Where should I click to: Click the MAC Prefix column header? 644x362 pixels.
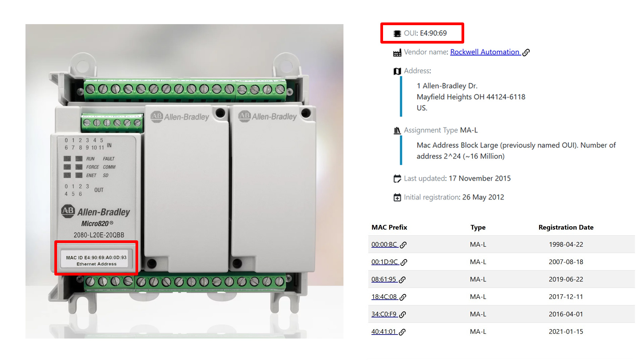click(389, 227)
